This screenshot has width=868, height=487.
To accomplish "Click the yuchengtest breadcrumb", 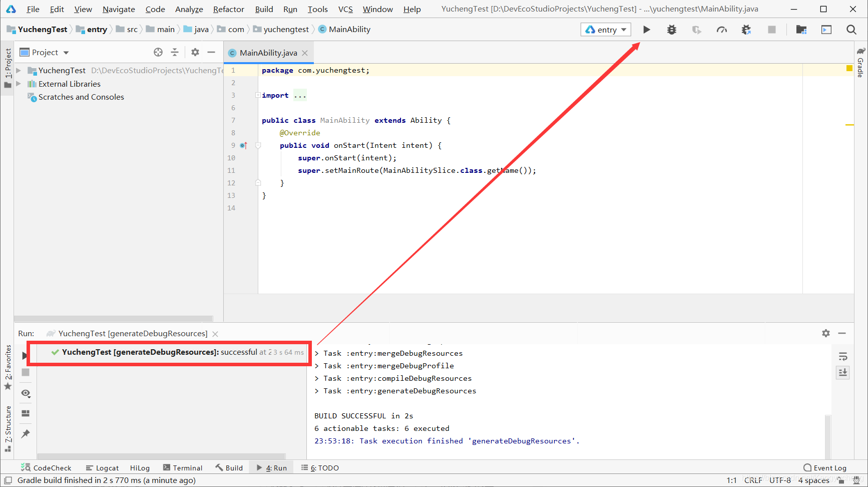I will tap(281, 30).
